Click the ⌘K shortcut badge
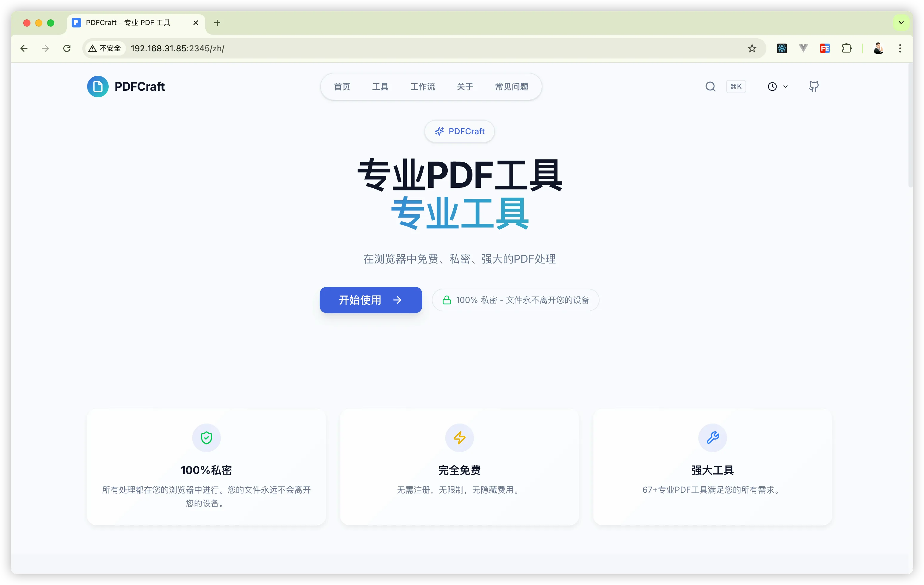This screenshot has height=585, width=924. tap(736, 86)
